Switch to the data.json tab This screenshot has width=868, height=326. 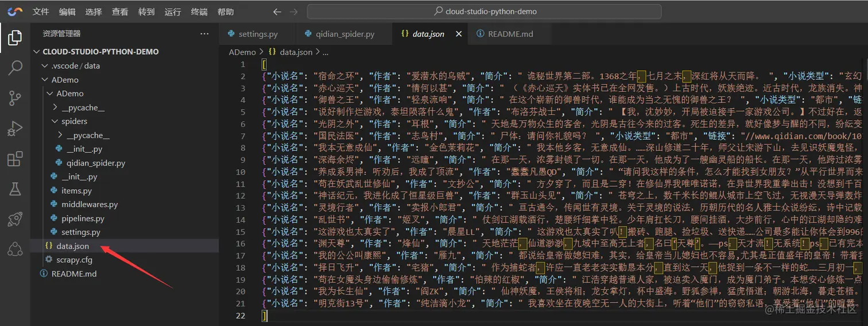pyautogui.click(x=428, y=34)
